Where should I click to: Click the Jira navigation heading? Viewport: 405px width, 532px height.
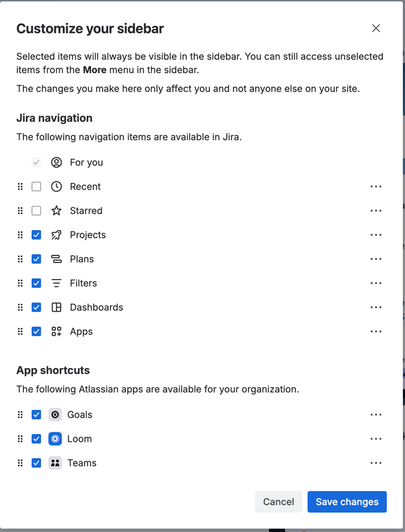54,118
